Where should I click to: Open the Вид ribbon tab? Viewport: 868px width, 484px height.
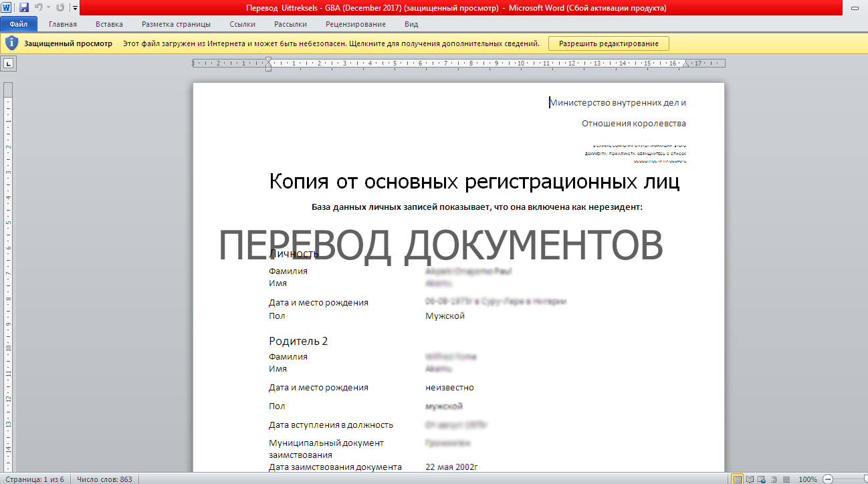coord(411,24)
